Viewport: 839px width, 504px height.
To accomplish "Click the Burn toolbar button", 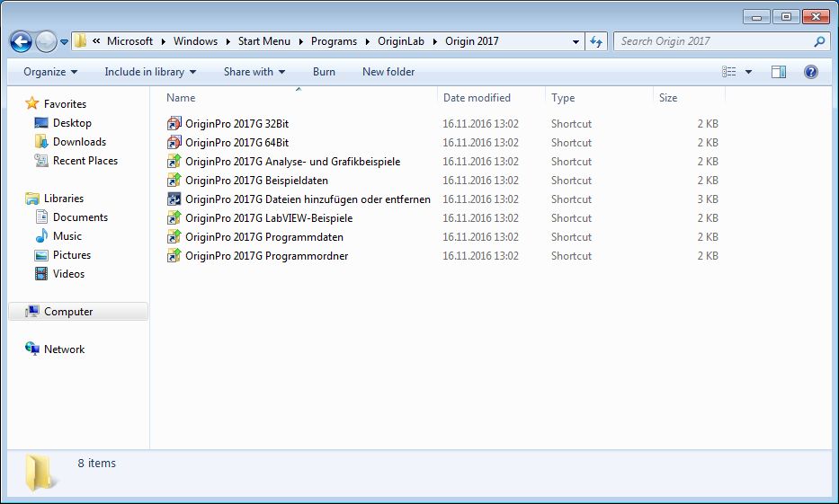I will [x=324, y=72].
